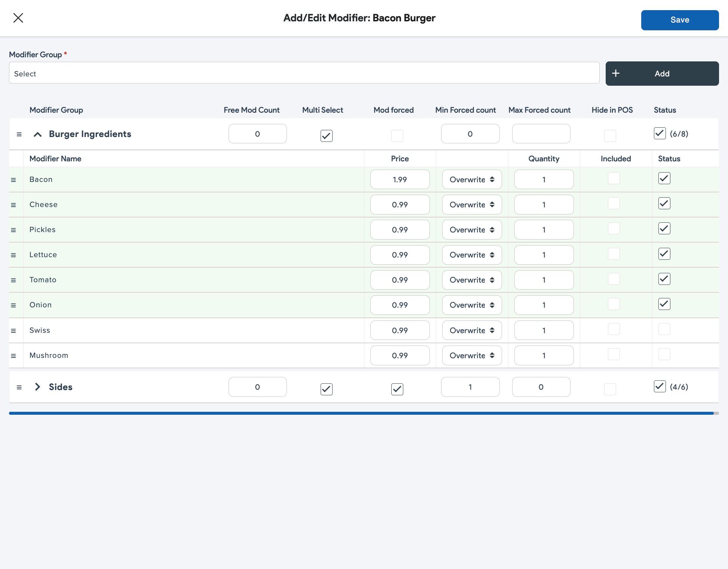This screenshot has width=728, height=569.
Task: Click the Tomato row drag handle
Action: 13,280
